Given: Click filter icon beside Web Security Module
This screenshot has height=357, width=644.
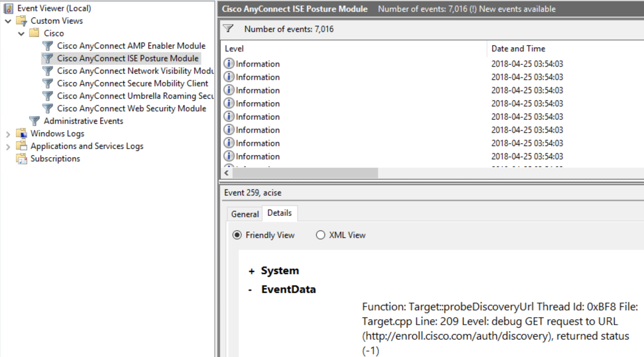Looking at the screenshot, I should point(48,109).
